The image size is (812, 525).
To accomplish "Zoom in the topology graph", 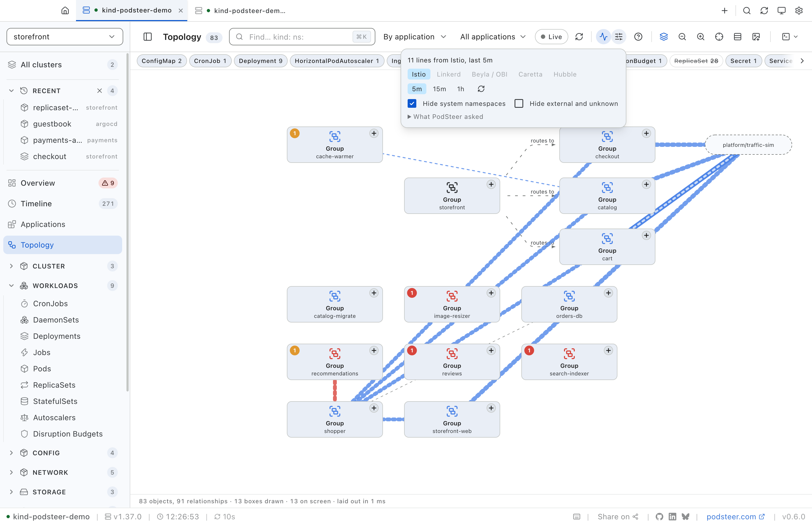I will tap(700, 37).
